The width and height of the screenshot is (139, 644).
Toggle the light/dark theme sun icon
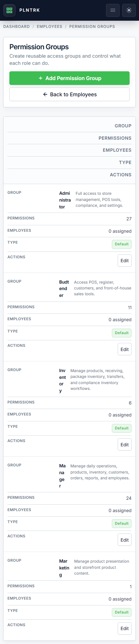(x=129, y=10)
